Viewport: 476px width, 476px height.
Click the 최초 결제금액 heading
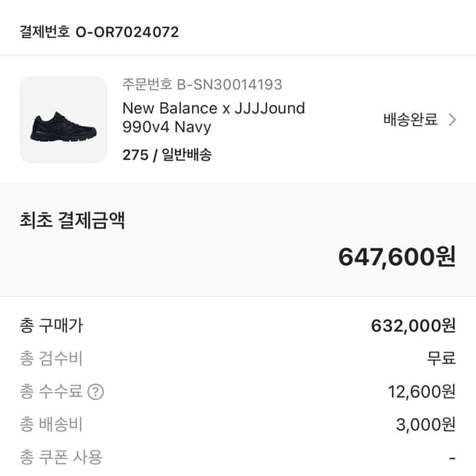click(72, 220)
